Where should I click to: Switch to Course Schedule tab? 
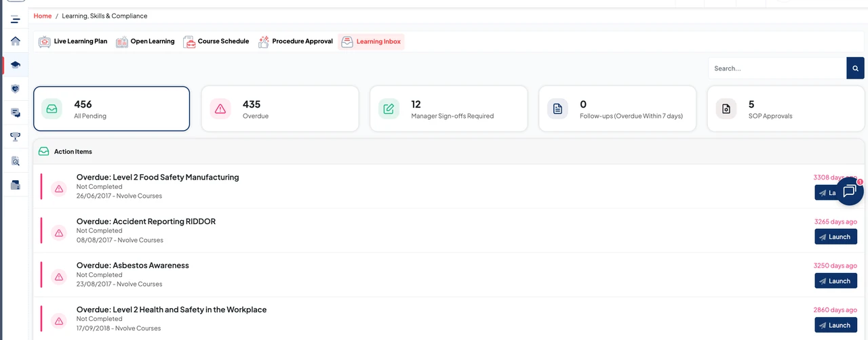point(216,41)
